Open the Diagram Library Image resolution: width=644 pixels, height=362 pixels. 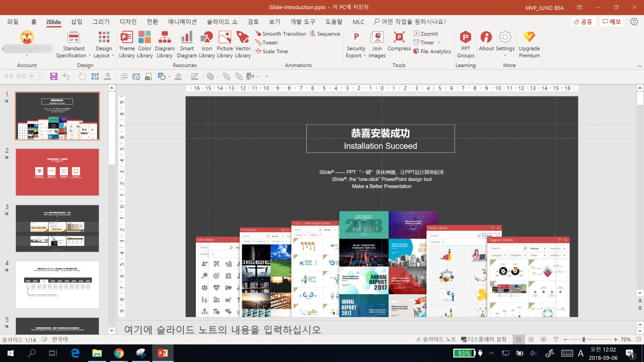click(165, 45)
